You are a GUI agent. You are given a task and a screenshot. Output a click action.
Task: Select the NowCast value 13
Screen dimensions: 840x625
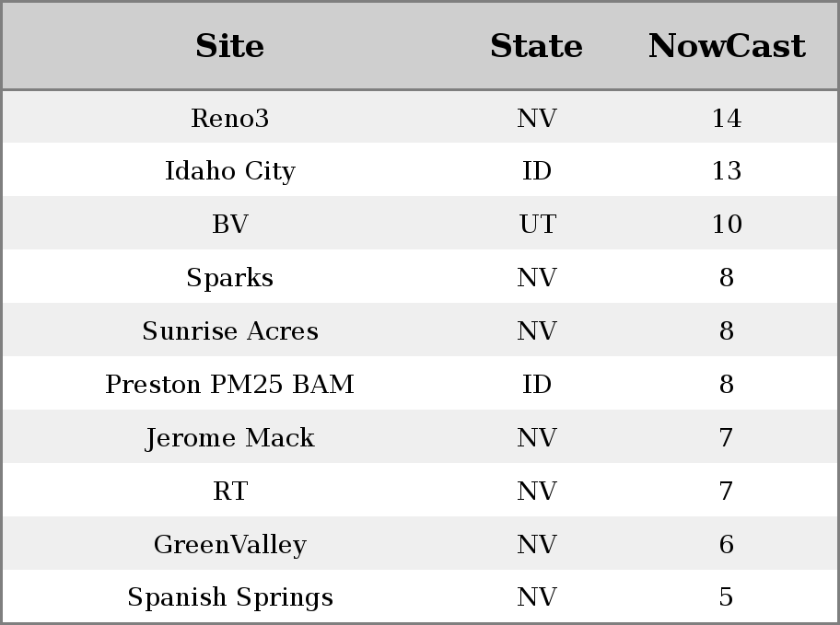pyautogui.click(x=726, y=171)
